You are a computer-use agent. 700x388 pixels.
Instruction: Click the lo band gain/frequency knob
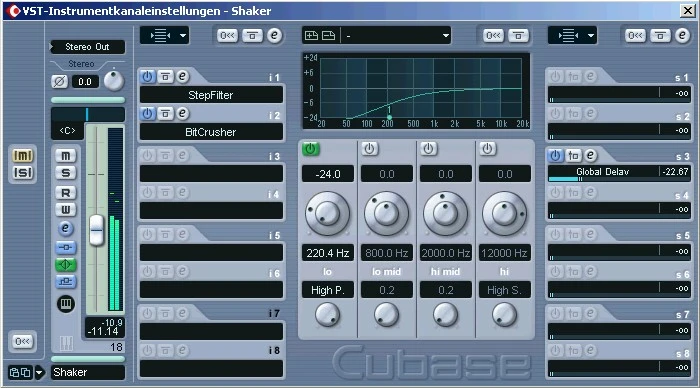pos(328,213)
